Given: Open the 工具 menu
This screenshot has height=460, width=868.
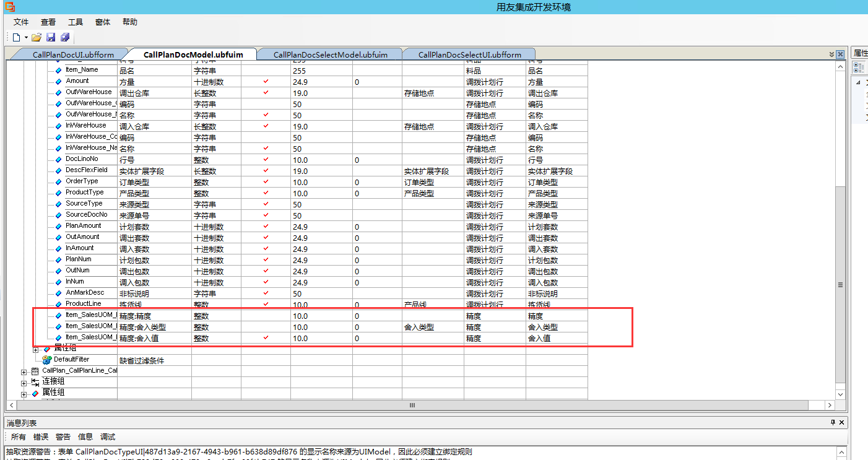Looking at the screenshot, I should point(76,22).
